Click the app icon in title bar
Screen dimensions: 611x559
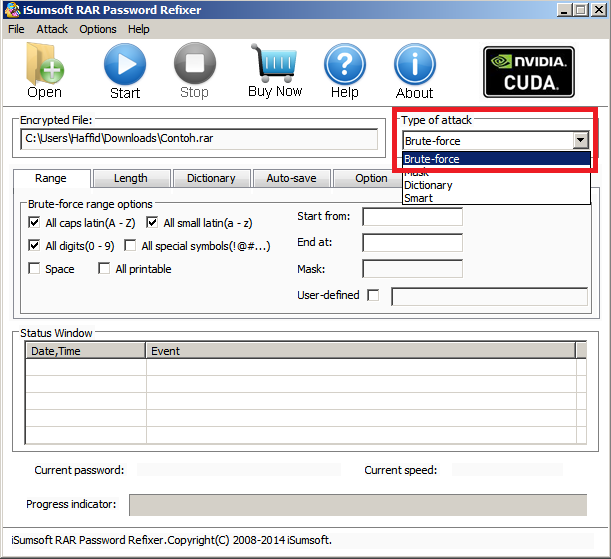pyautogui.click(x=12, y=10)
